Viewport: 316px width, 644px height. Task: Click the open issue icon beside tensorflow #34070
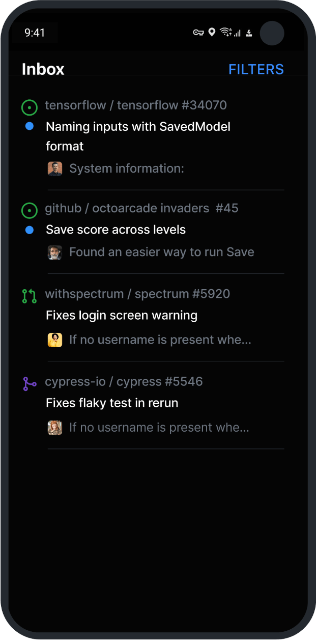(30, 107)
